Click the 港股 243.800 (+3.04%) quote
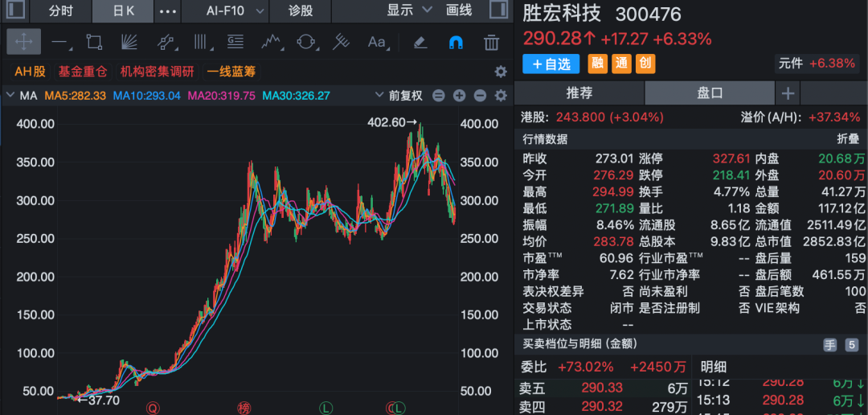The width and height of the screenshot is (868, 415). (x=593, y=117)
